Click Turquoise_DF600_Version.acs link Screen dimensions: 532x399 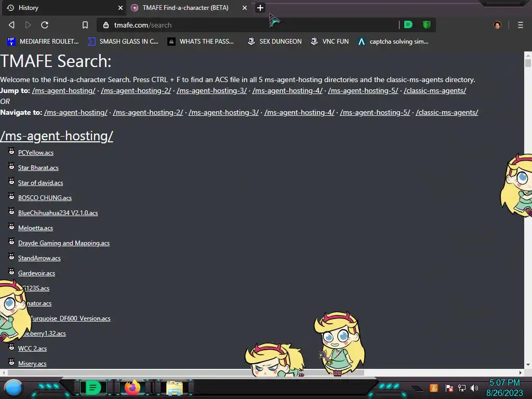click(71, 318)
